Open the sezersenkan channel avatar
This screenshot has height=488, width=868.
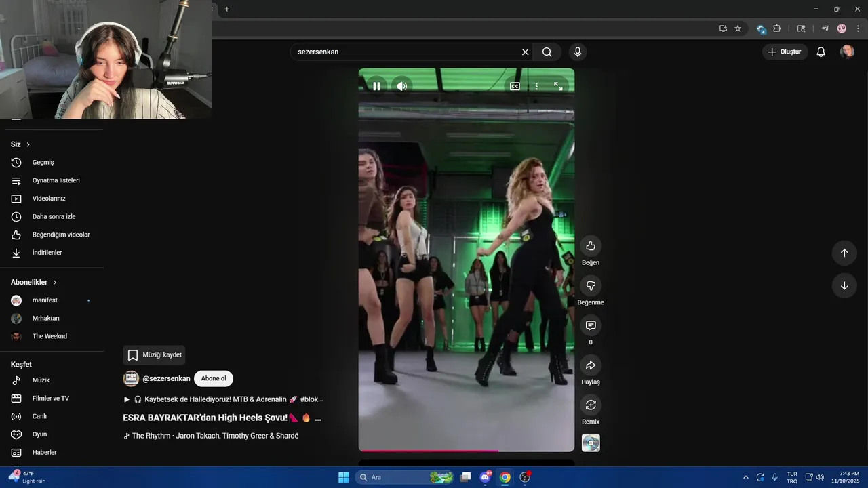coord(131,378)
